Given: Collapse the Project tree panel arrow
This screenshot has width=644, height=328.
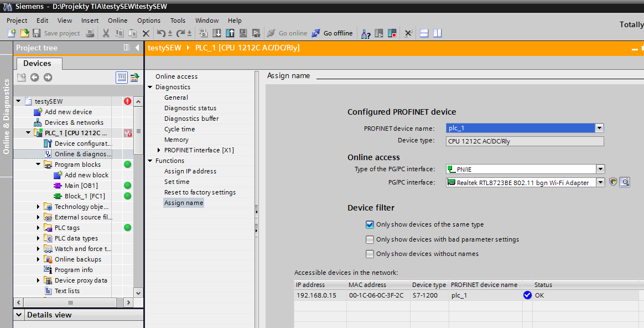Looking at the screenshot, I should (x=137, y=48).
